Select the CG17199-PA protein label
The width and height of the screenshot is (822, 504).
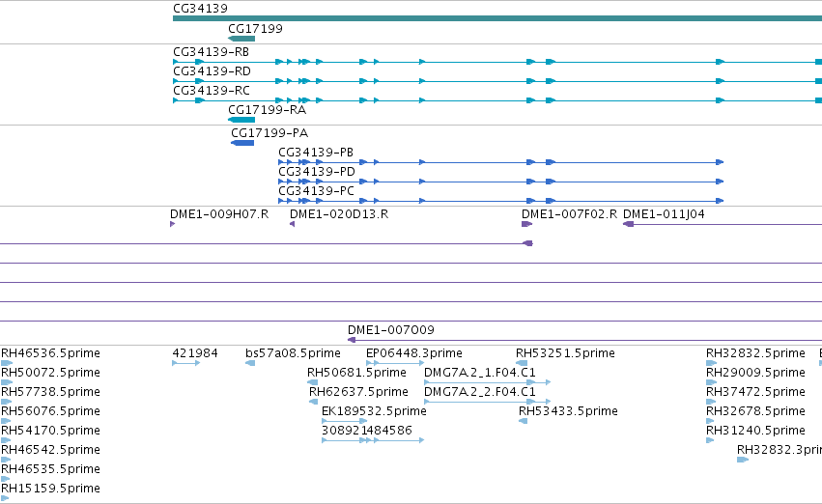269,133
